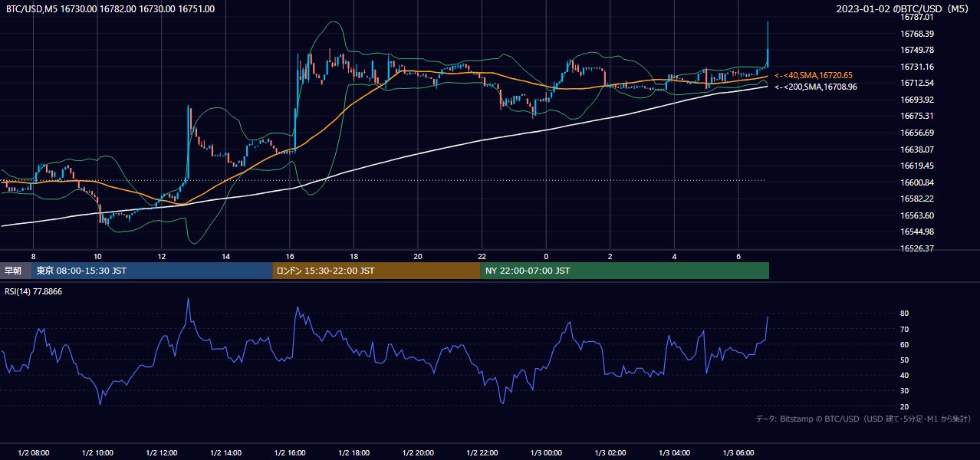The width and height of the screenshot is (980, 460).
Task: Click hour label 18 below price chart
Action: coord(354,255)
